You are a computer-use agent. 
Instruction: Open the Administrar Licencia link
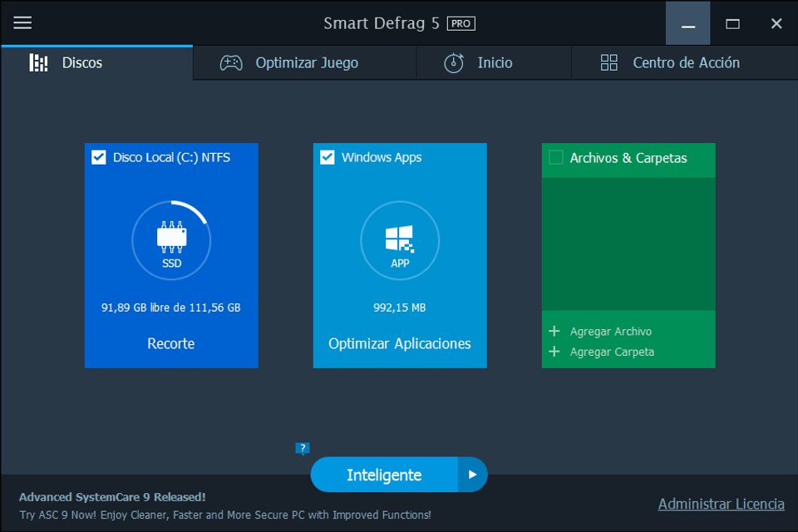pos(722,504)
